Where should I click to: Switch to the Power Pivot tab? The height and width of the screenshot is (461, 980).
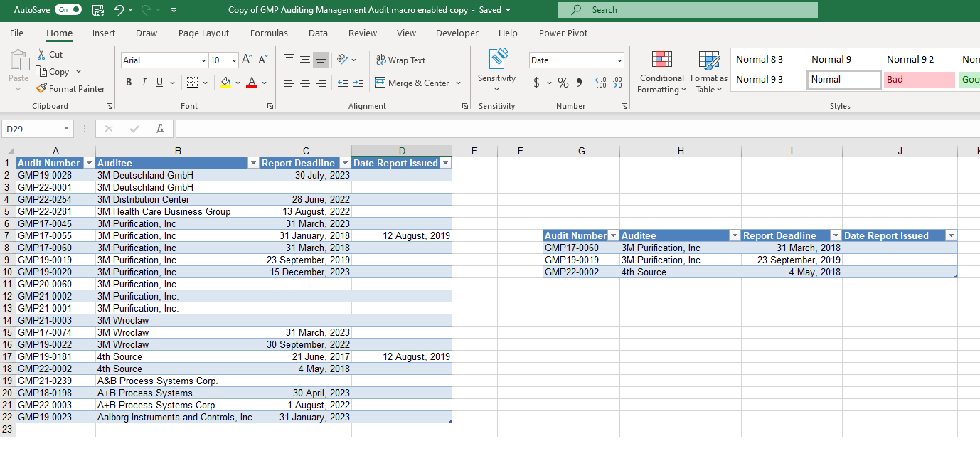point(563,33)
